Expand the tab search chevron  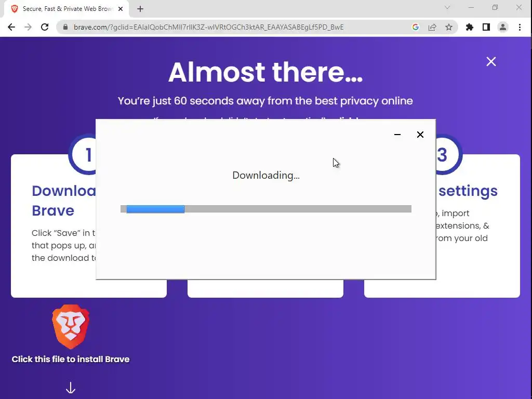[x=447, y=7]
